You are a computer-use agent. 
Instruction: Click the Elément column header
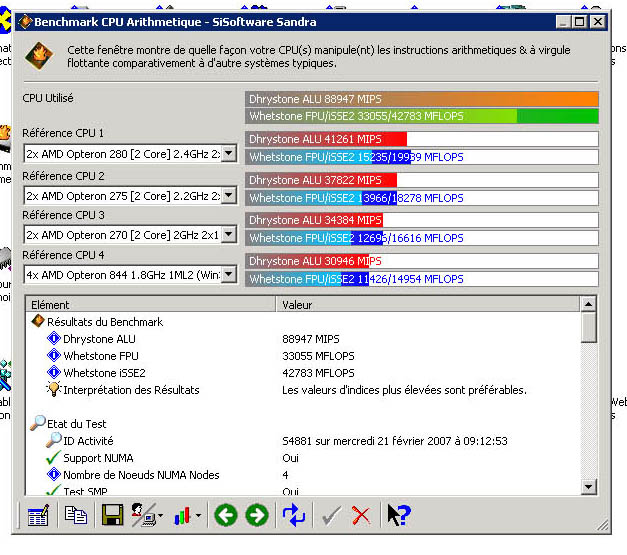[151, 304]
